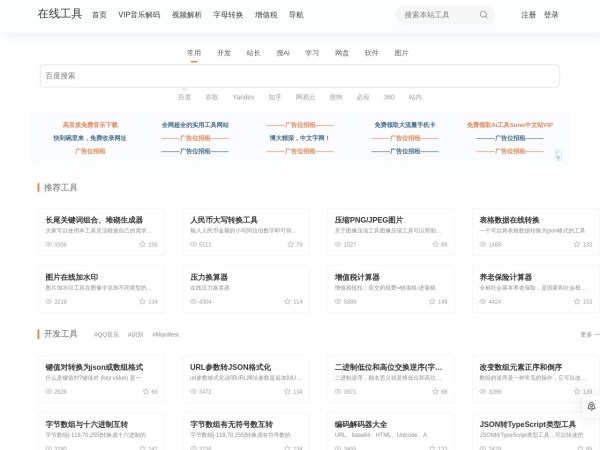Select 谷歌 as the search engine
Image resolution: width=600 pixels, height=450 pixels.
(x=211, y=97)
